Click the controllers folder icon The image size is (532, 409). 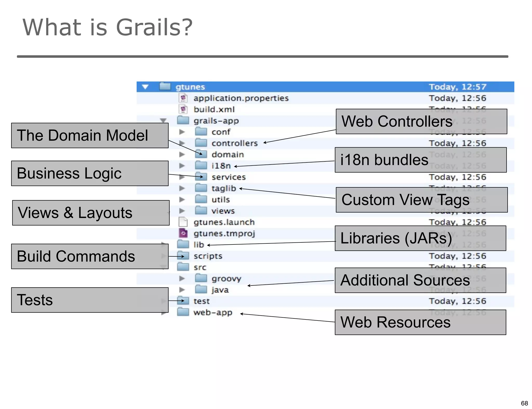[x=201, y=143]
